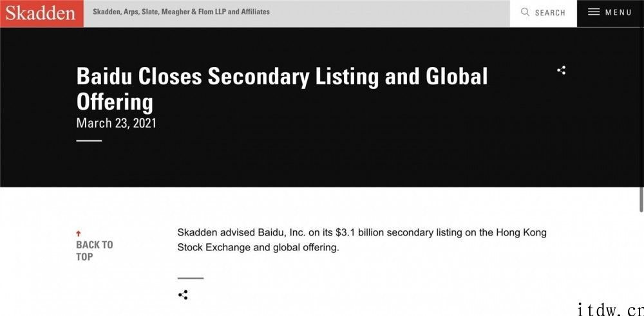644x316 pixels.
Task: Click the article summary paragraph
Action: 362,240
